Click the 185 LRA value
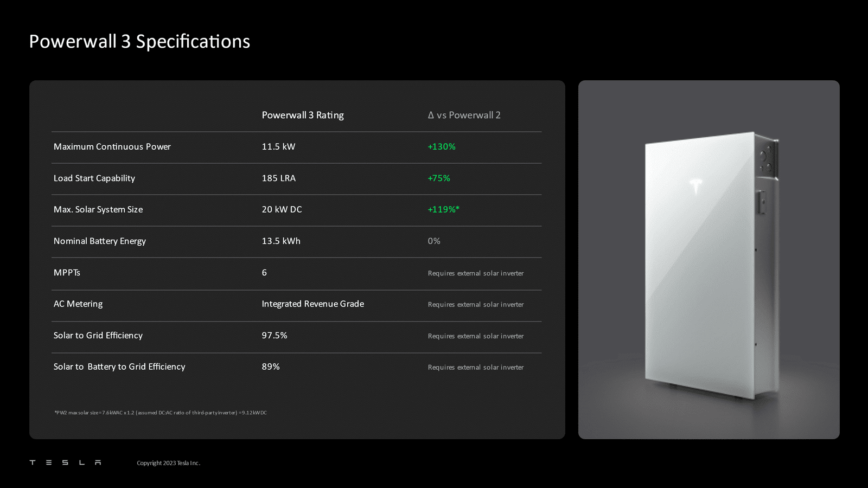868x488 pixels. click(x=278, y=178)
